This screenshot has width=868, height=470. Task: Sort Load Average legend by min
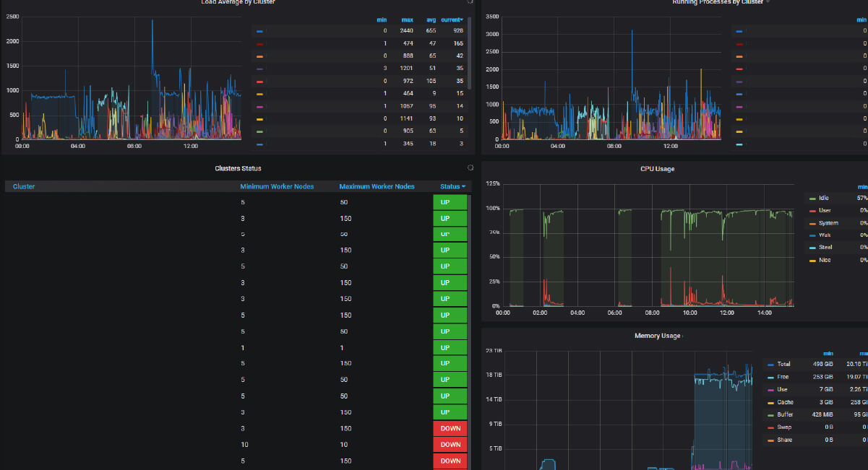pos(382,19)
